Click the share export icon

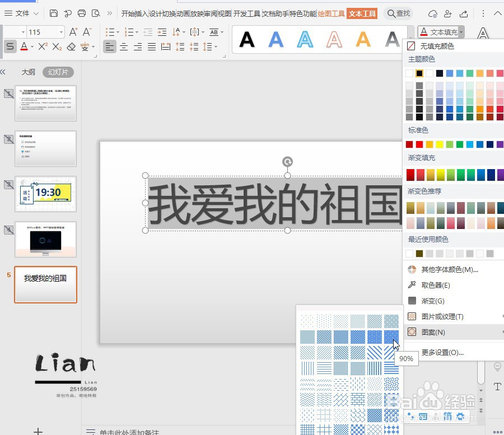pos(464,13)
